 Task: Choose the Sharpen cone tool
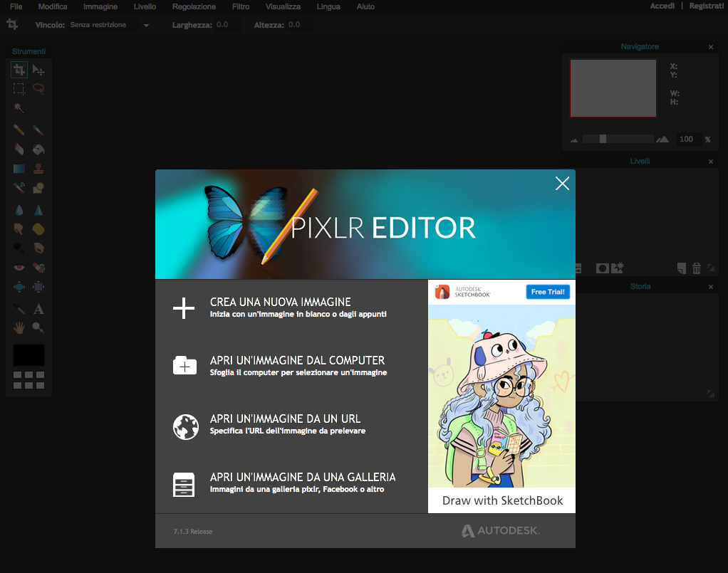pos(38,210)
